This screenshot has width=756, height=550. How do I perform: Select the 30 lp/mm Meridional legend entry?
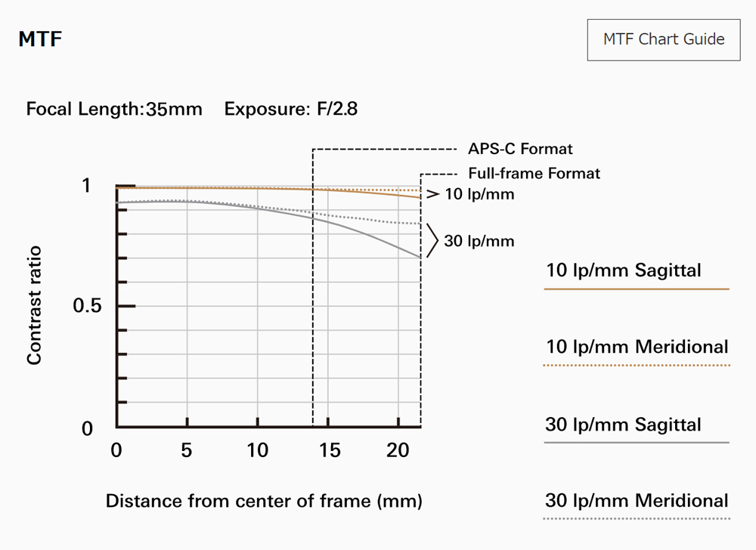pyautogui.click(x=636, y=501)
